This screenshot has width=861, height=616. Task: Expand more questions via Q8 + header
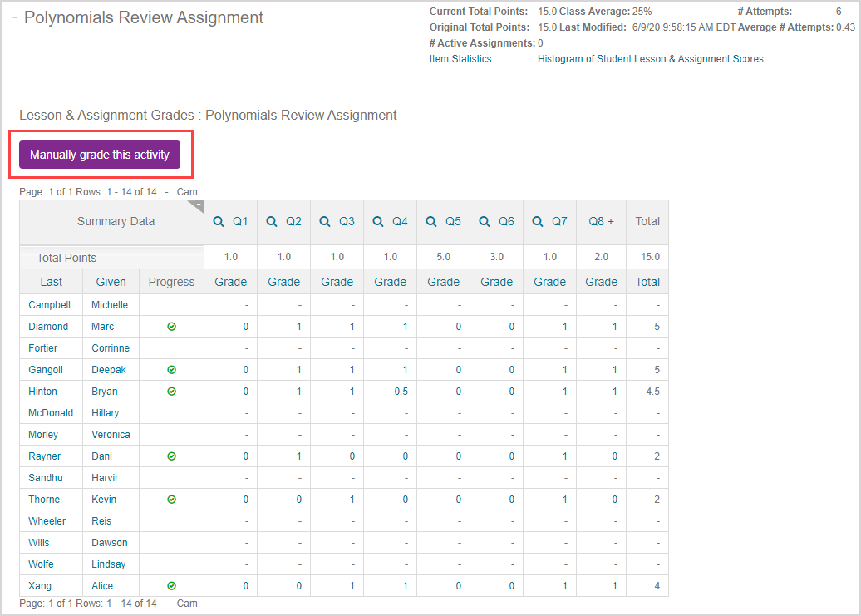pyautogui.click(x=601, y=222)
